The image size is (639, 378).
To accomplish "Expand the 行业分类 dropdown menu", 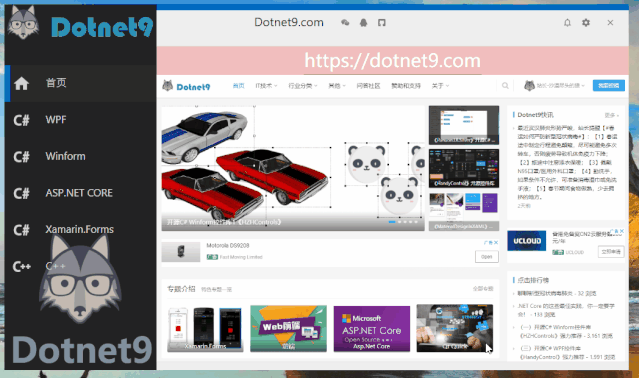I will tap(302, 86).
